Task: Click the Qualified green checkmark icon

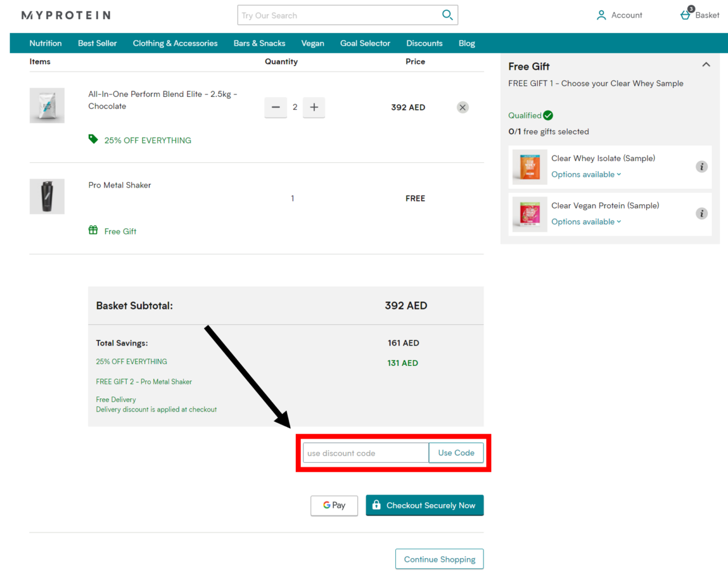Action: 548,116
